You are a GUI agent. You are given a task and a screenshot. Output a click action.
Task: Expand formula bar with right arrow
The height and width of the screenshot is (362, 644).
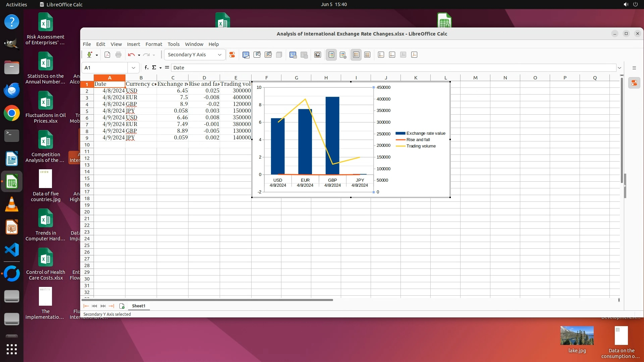[x=619, y=68]
